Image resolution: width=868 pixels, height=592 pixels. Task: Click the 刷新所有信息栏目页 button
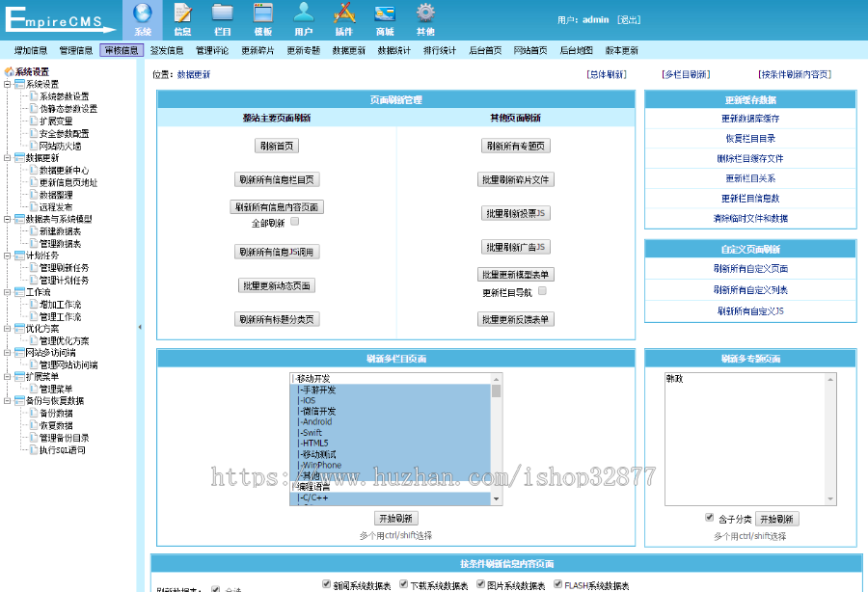tap(277, 179)
